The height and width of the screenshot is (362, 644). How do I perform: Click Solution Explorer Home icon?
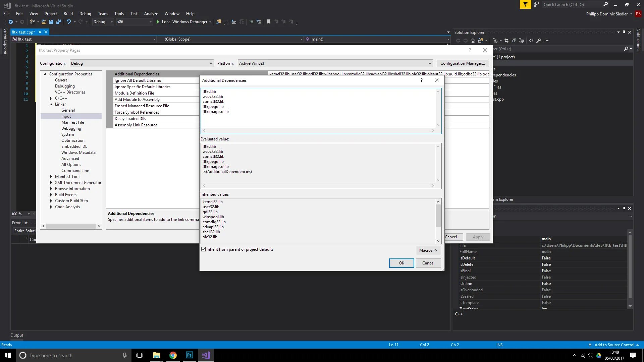[473, 41]
